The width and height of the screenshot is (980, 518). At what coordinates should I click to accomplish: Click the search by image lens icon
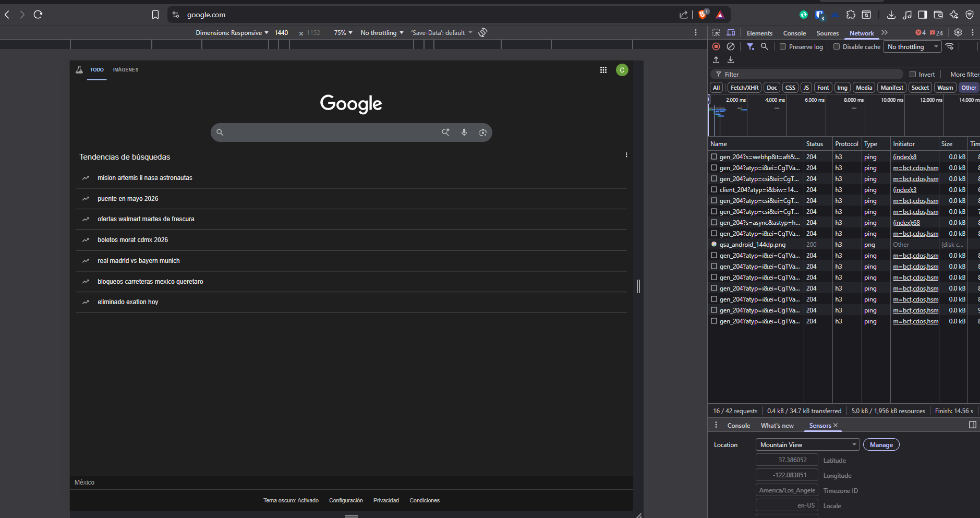pyautogui.click(x=483, y=132)
